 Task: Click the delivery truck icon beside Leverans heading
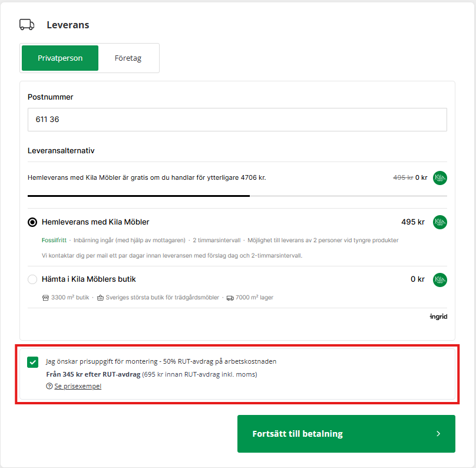[x=27, y=25]
